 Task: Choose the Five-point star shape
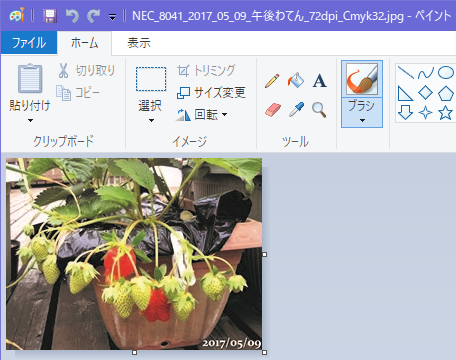[446, 113]
